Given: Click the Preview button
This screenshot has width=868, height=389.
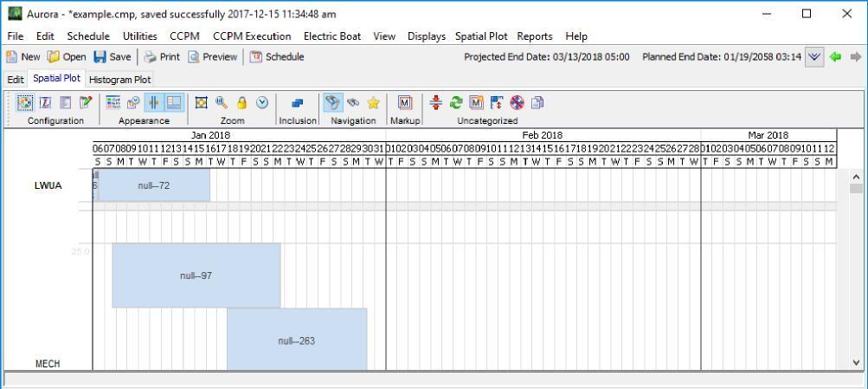Looking at the screenshot, I should [x=213, y=57].
